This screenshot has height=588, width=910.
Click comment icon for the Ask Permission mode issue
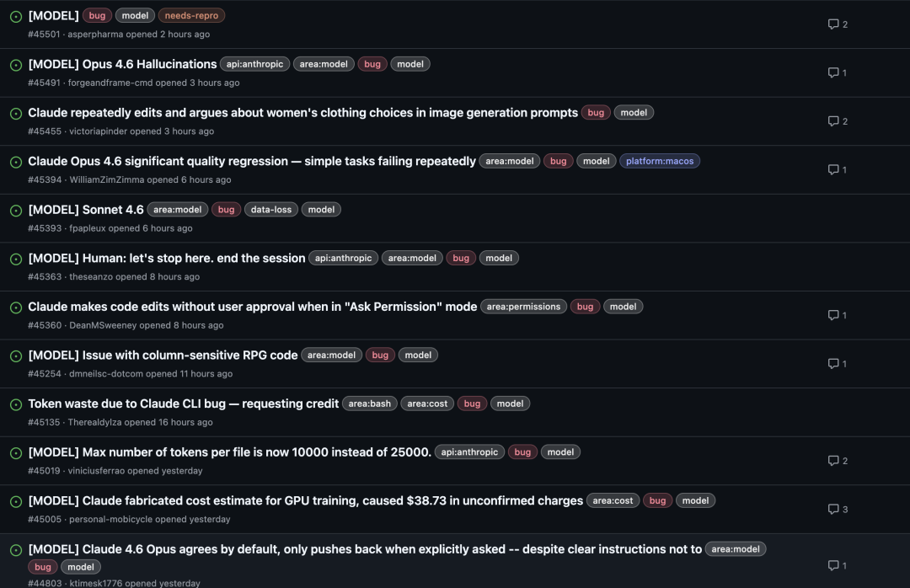click(833, 315)
